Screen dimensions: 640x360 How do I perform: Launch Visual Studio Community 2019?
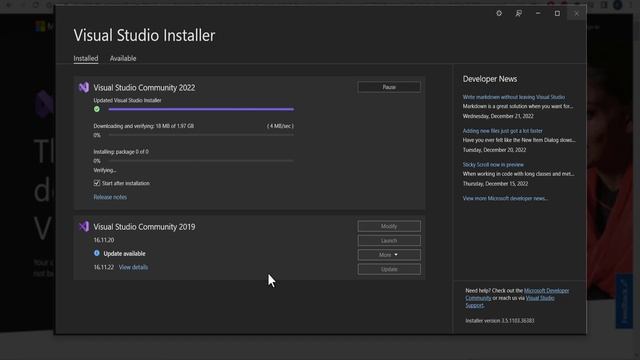click(389, 241)
